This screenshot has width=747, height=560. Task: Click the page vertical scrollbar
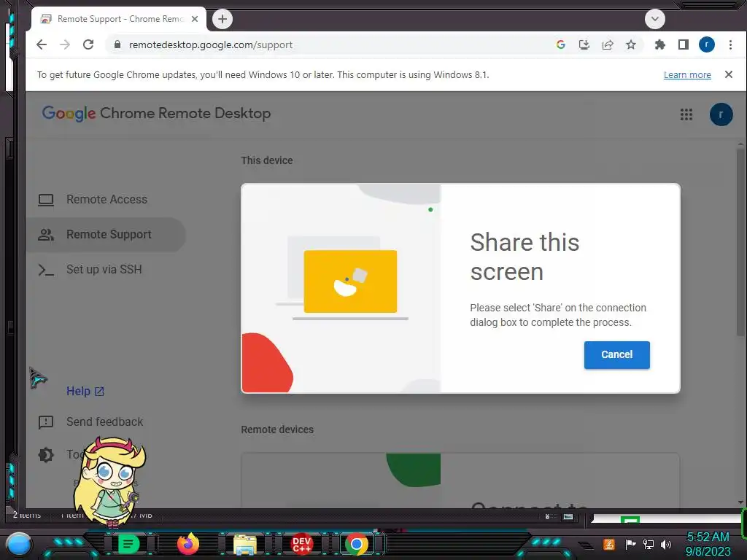(x=740, y=243)
